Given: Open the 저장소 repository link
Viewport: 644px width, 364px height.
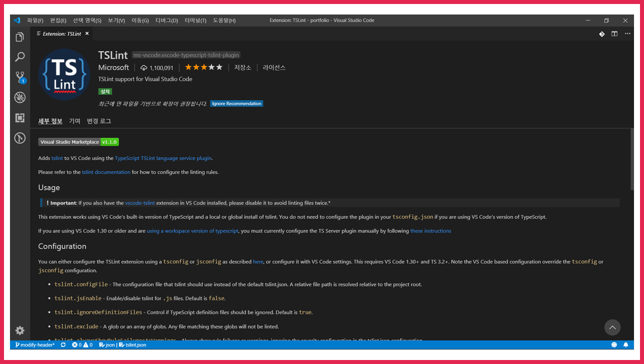Looking at the screenshot, I should tap(242, 67).
